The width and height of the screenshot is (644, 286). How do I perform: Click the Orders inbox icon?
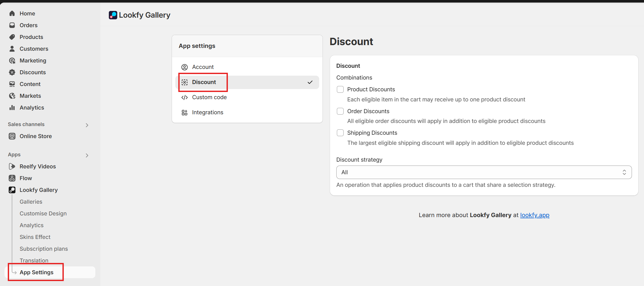click(12, 25)
